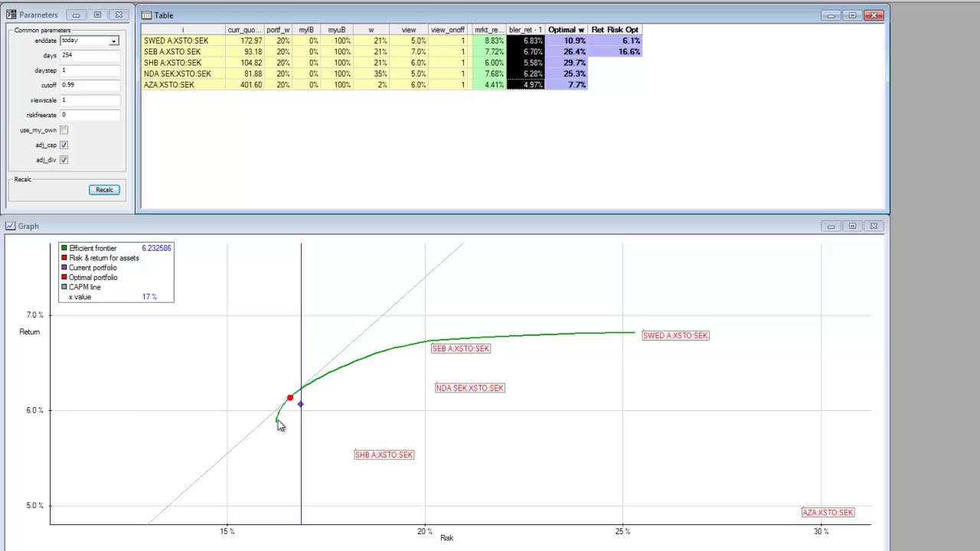Screen dimensions: 980x551
Task: Click the cutoff input field
Action: 90,85
